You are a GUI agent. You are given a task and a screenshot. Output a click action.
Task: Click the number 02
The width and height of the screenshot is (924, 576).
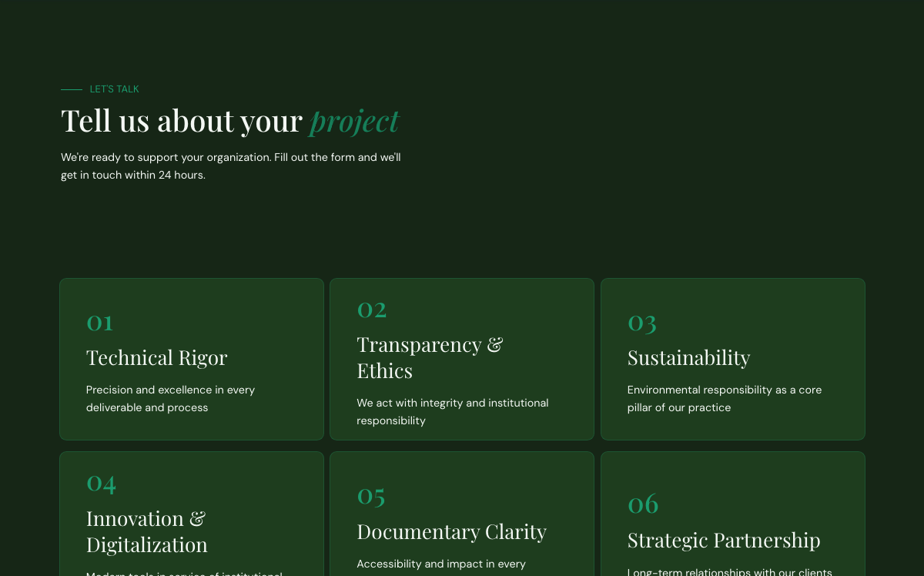coord(372,309)
